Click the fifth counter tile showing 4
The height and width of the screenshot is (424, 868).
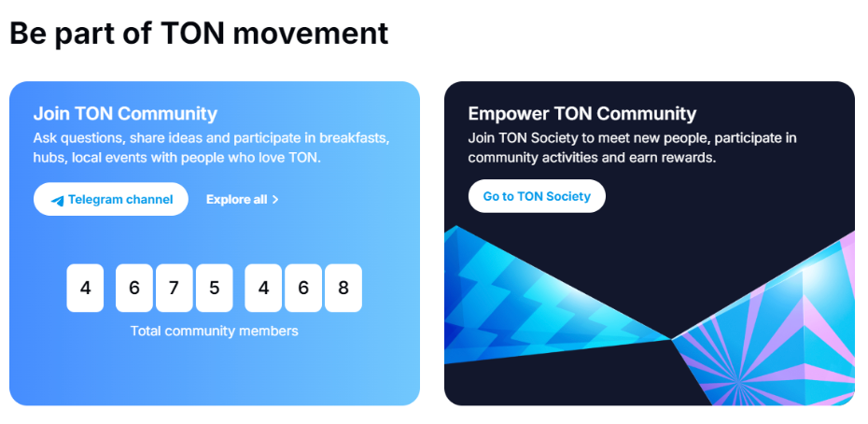point(263,289)
